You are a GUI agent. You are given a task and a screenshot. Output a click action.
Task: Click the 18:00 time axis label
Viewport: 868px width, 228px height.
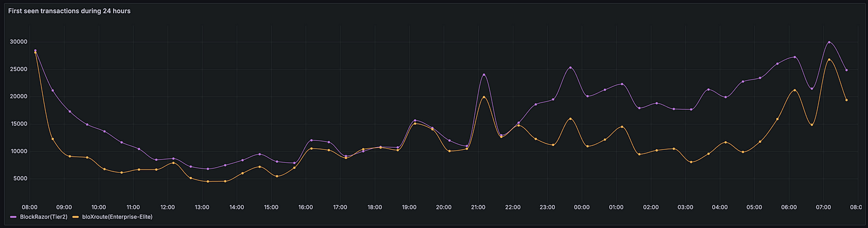374,207
